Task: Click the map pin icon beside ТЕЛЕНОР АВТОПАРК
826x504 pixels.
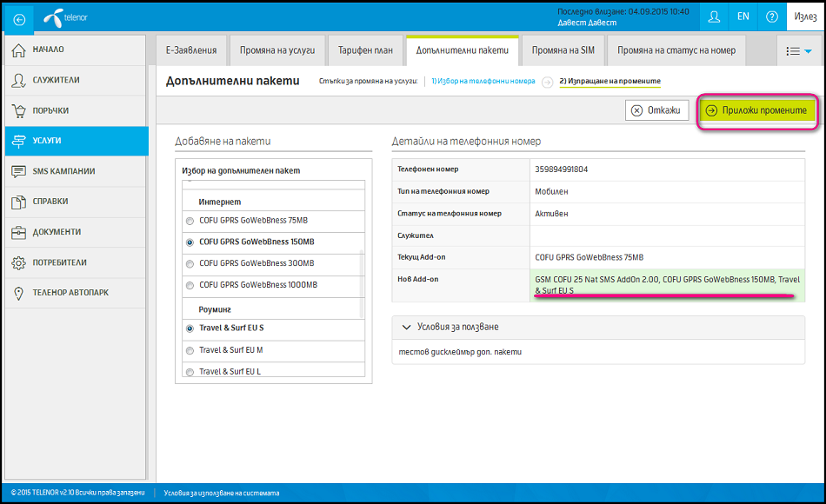Action: (18, 294)
